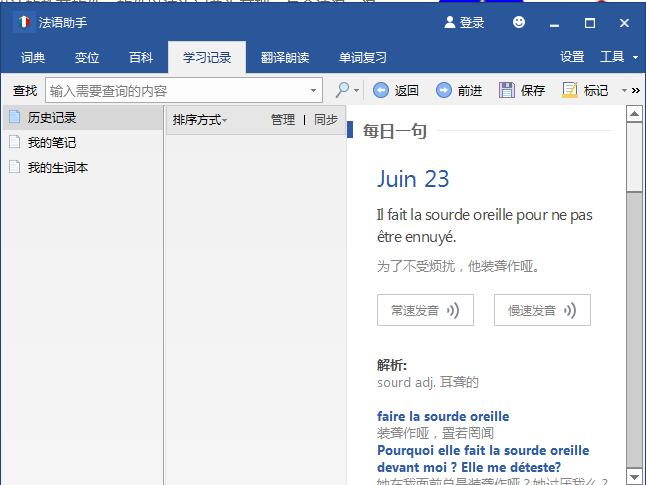Select 我的生词本 in the sidebar
This screenshot has width=646, height=485.
pyautogui.click(x=58, y=168)
